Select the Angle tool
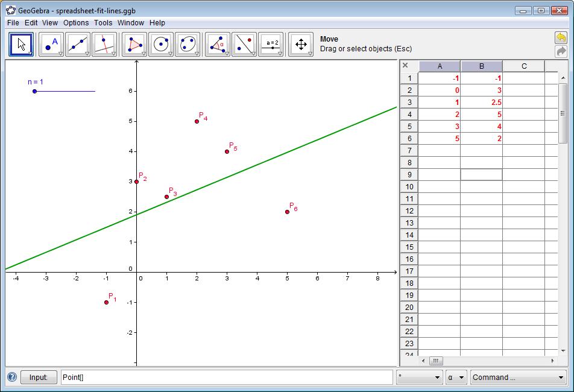Viewport: 574px width, 392px height. click(x=218, y=44)
